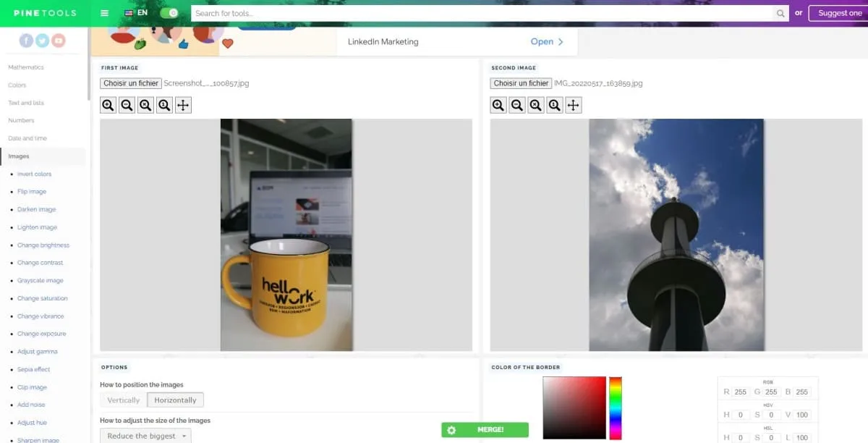Select Horizontally image positioning

click(x=175, y=400)
